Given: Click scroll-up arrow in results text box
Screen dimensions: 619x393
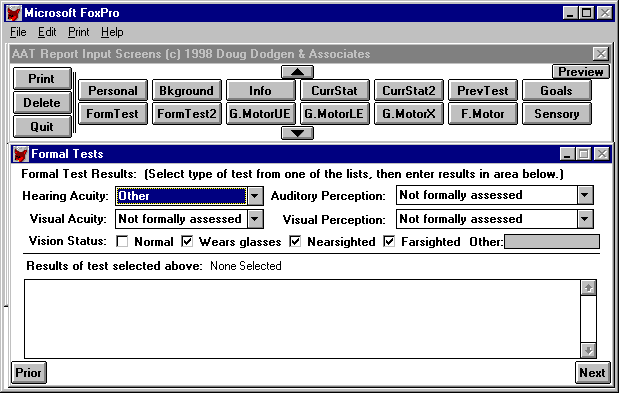Looking at the screenshot, I should pyautogui.click(x=588, y=288).
